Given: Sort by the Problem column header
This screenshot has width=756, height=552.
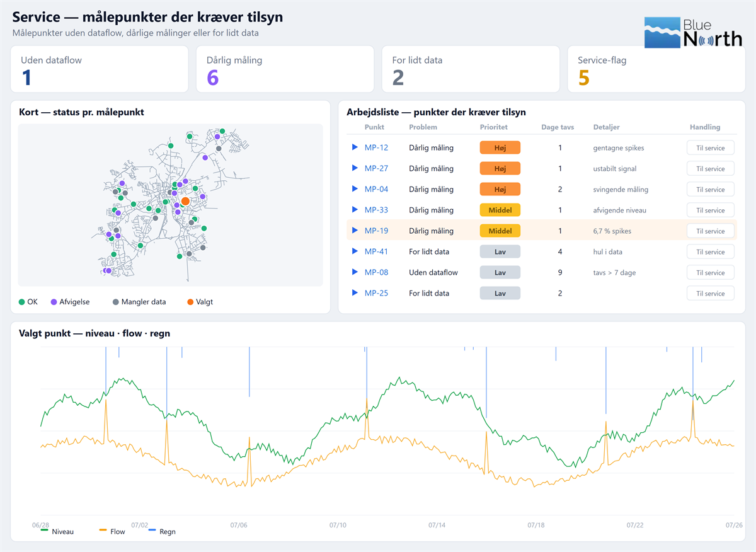Looking at the screenshot, I should 423,127.
